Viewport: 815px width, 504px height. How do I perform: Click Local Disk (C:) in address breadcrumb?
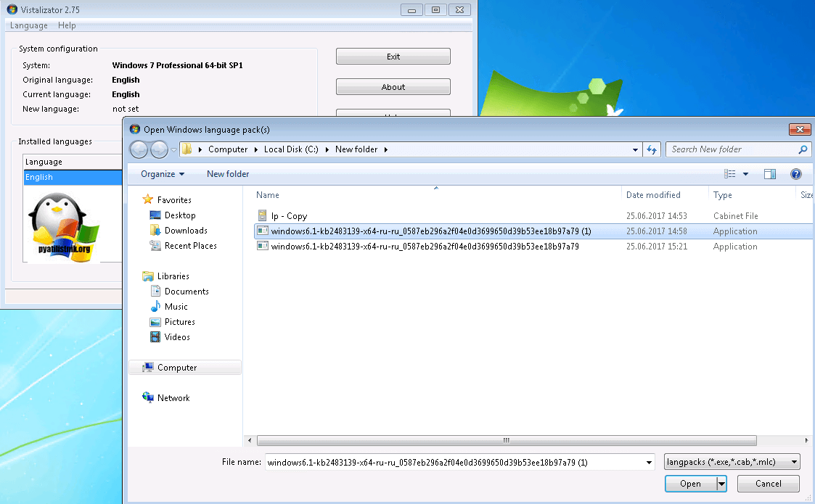[x=290, y=149]
